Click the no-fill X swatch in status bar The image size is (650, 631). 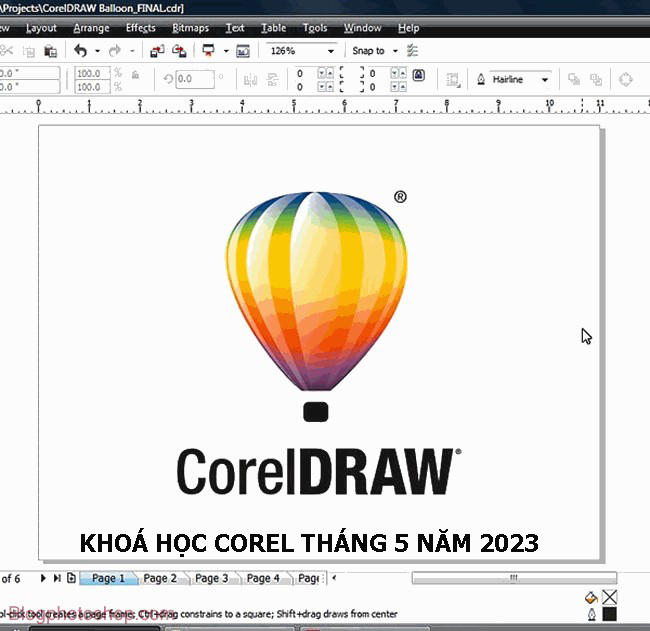609,597
